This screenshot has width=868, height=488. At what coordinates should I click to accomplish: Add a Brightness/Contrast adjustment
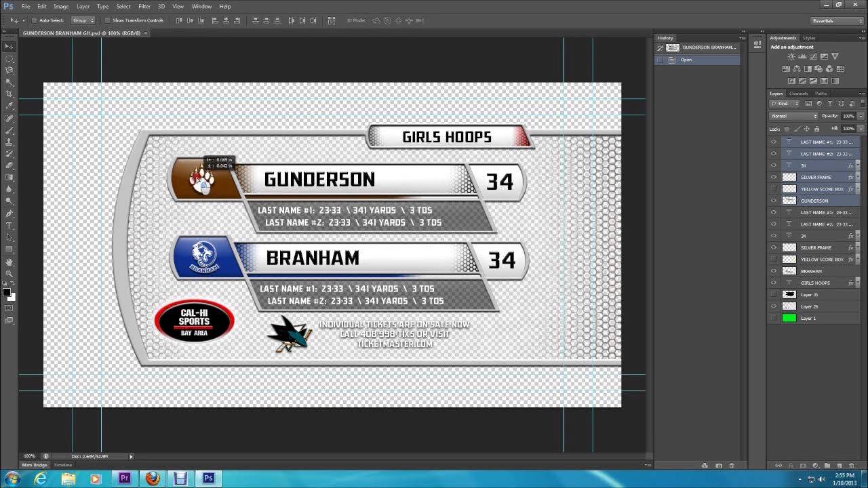click(x=791, y=56)
